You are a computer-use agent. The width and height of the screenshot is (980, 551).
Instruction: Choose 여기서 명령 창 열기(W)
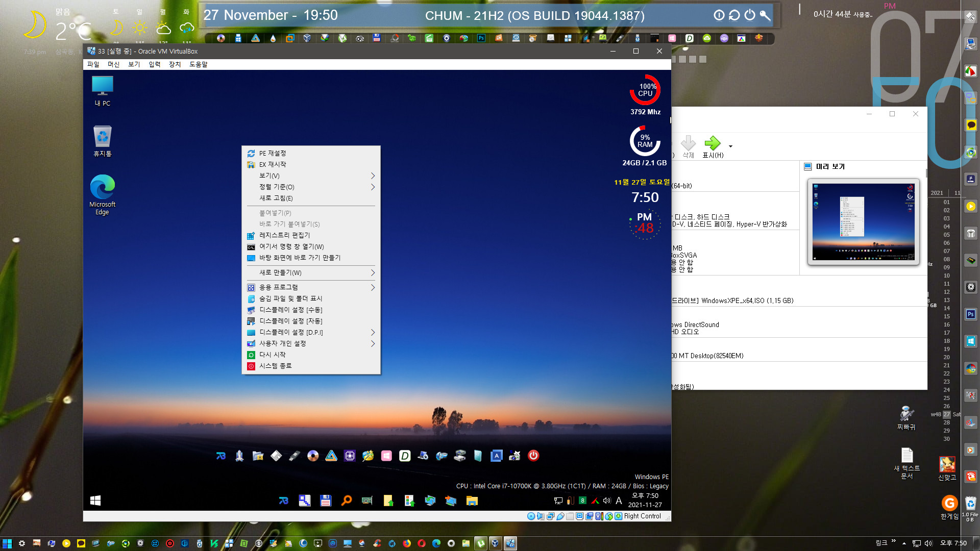point(311,246)
